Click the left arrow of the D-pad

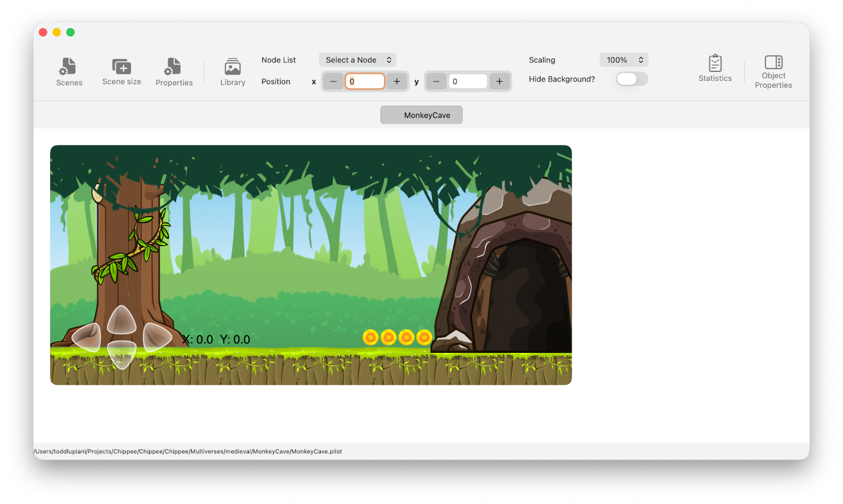88,337
